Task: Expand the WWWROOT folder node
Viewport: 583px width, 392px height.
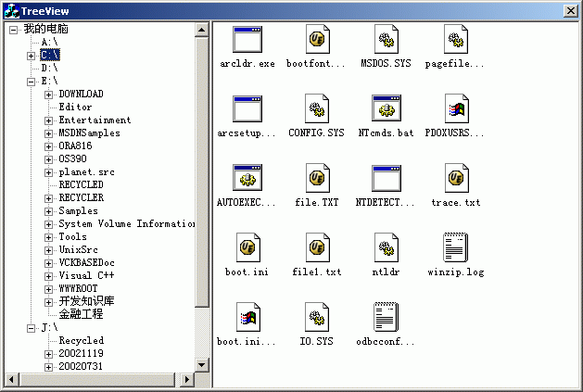Action: coord(48,289)
